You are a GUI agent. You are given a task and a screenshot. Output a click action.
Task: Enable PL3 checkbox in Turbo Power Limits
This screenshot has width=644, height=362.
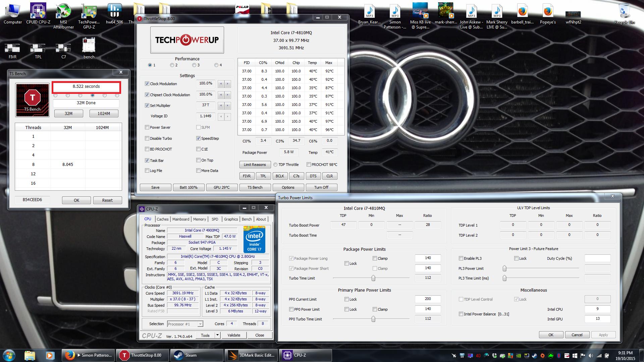coord(461,258)
